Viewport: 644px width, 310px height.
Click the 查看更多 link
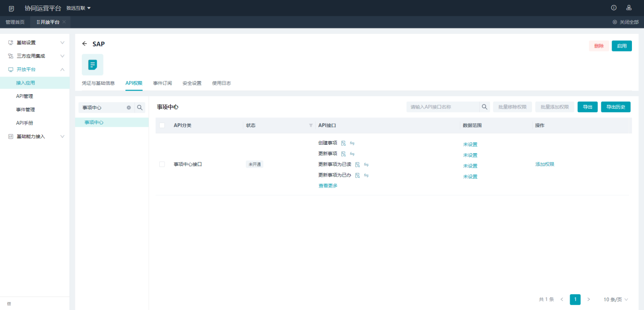click(x=328, y=186)
